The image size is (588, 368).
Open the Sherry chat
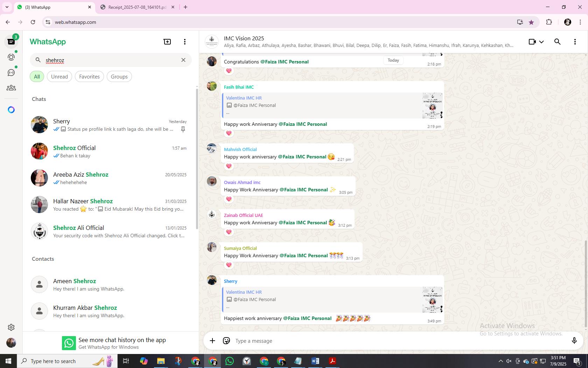coord(109,125)
